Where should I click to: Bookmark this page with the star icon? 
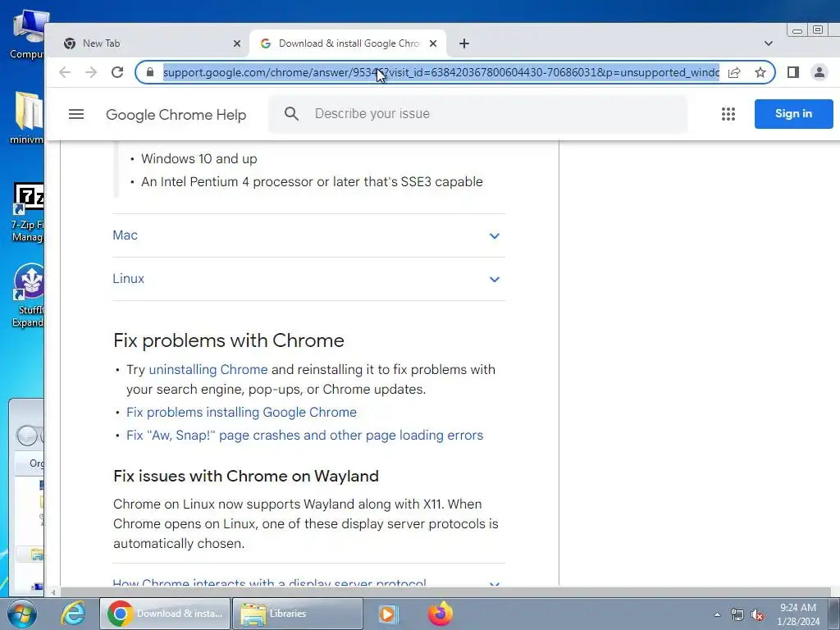pyautogui.click(x=760, y=72)
